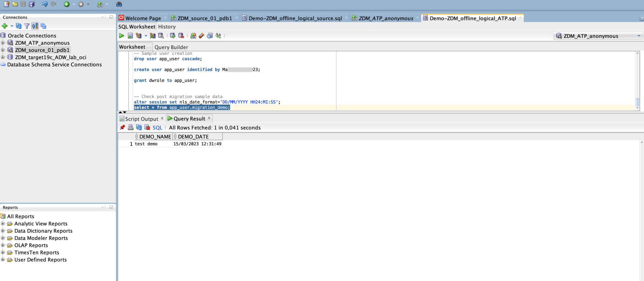Switch to the Script Output tab

click(x=141, y=119)
